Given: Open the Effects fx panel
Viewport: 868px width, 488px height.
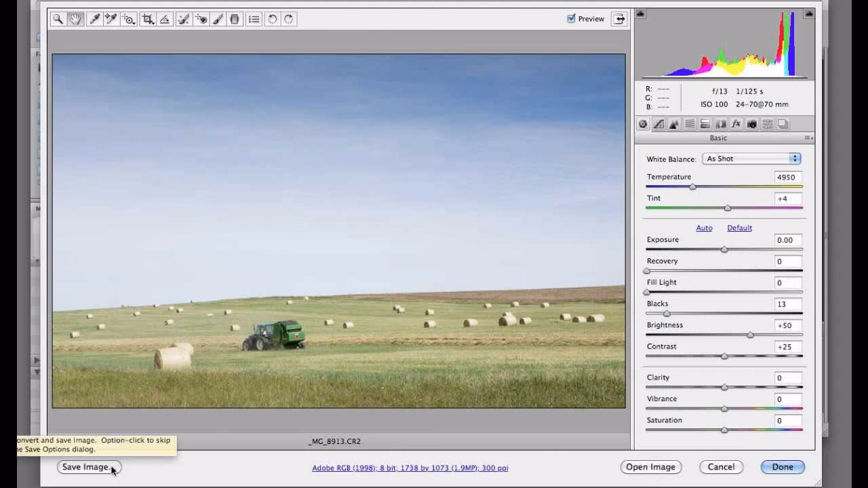Looking at the screenshot, I should click(736, 123).
